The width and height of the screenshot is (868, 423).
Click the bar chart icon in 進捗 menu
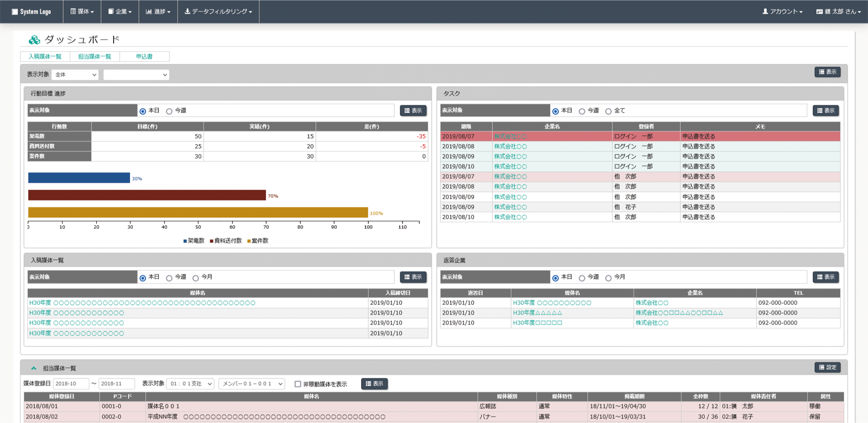coord(149,11)
